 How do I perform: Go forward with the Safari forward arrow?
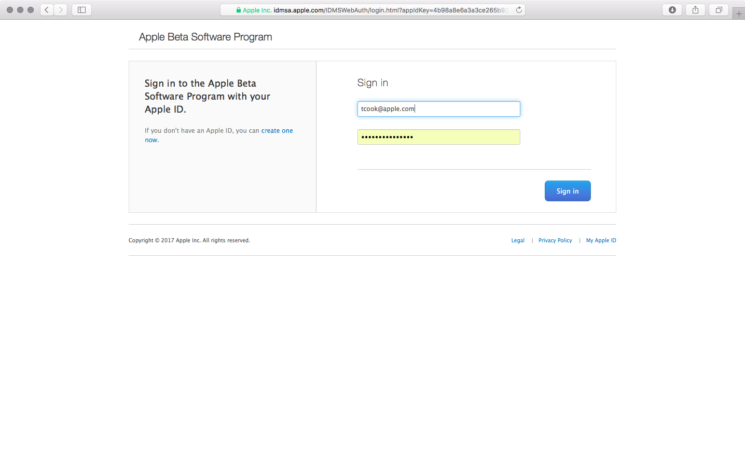(x=60, y=10)
